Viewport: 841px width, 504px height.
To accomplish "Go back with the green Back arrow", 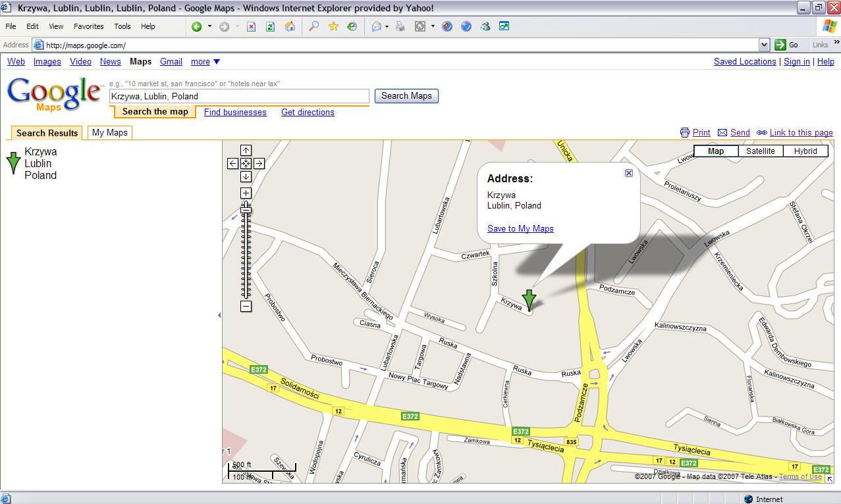I will point(196,26).
